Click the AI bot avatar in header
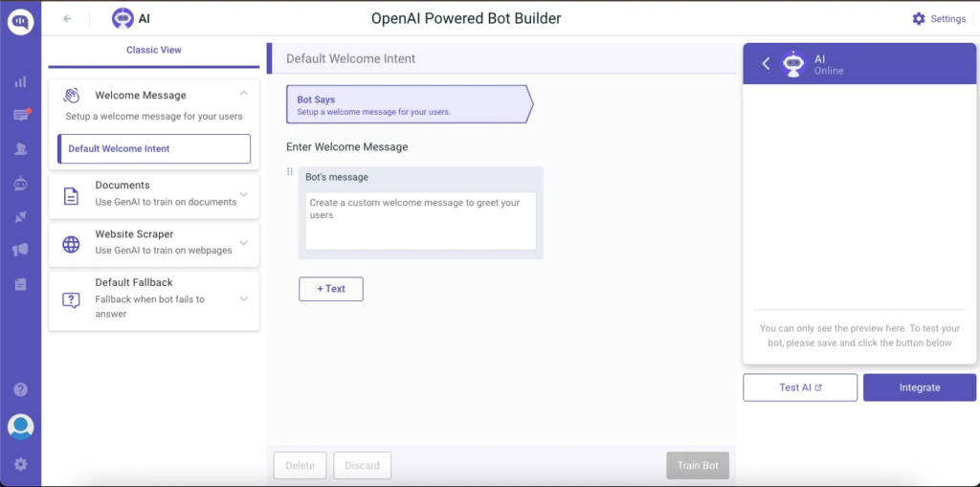The width and height of the screenshot is (980, 487). [122, 19]
